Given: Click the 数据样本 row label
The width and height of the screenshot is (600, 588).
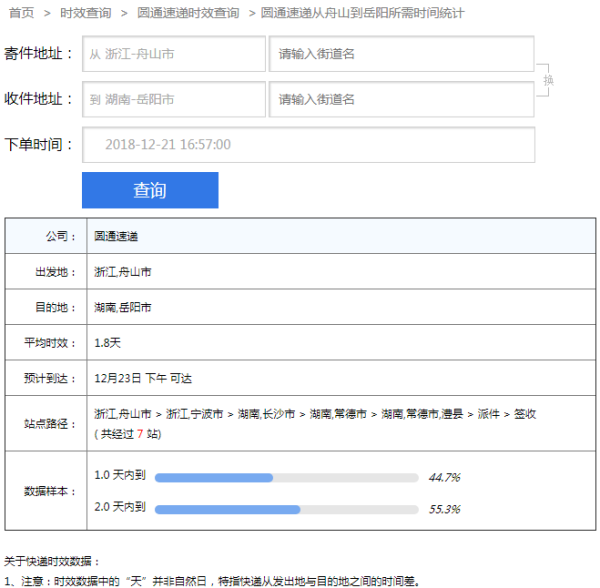Looking at the screenshot, I should pyautogui.click(x=49, y=491).
